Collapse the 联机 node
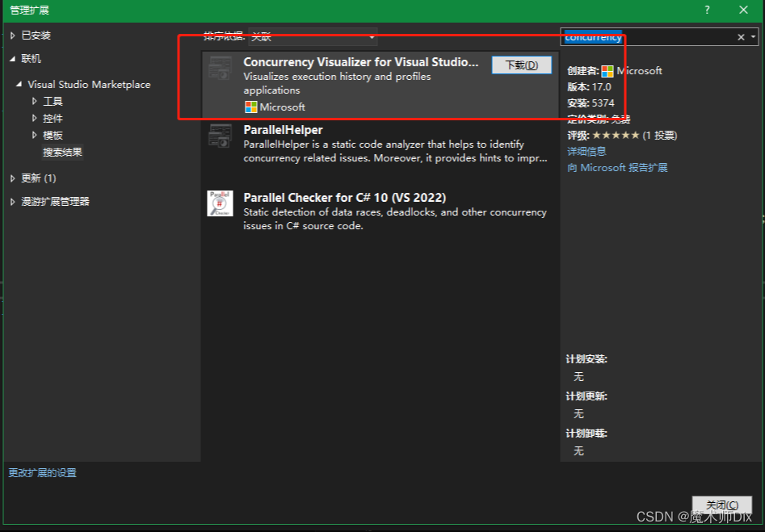The width and height of the screenshot is (765, 532). click(x=13, y=59)
